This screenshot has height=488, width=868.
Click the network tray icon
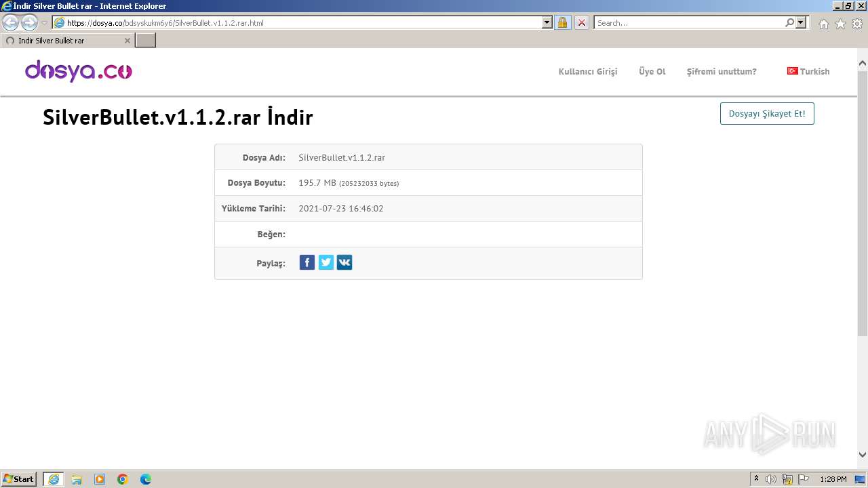point(787,479)
